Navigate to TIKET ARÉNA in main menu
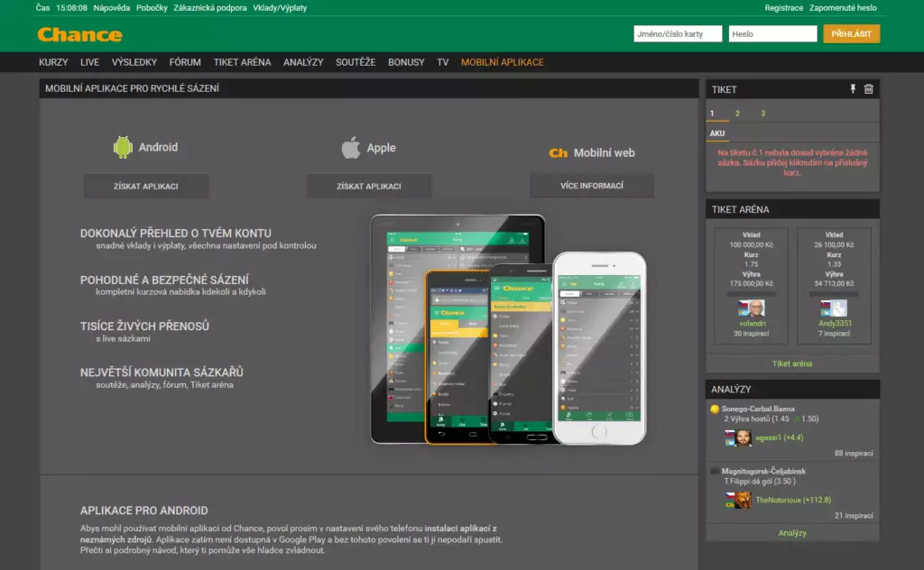Viewport: 924px width, 570px height. point(242,62)
